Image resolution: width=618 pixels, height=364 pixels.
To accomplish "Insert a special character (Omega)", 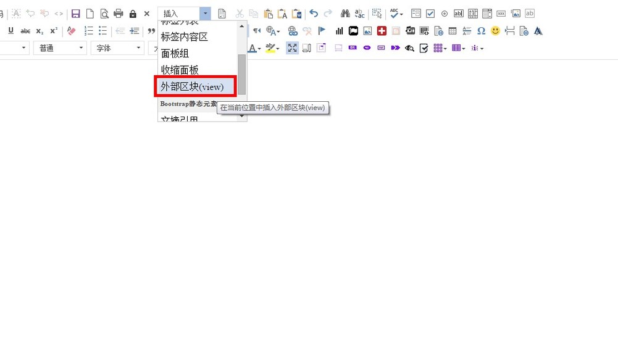I will tap(481, 31).
